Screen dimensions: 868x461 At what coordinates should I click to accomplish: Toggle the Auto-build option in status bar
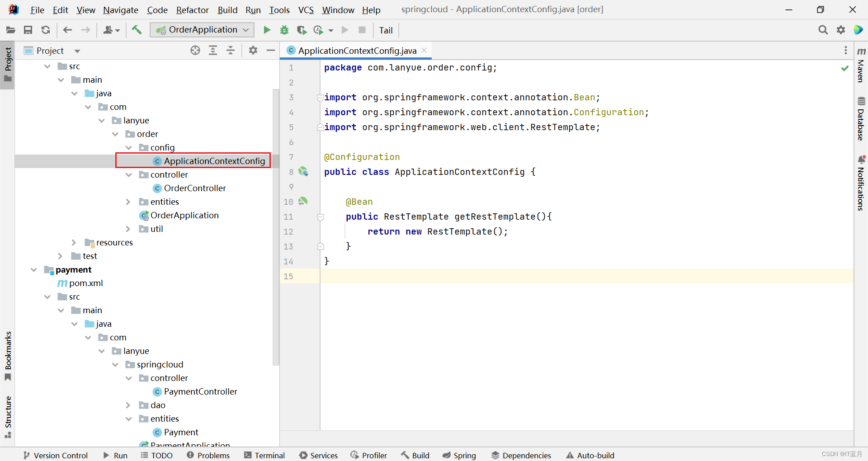[x=590, y=455]
